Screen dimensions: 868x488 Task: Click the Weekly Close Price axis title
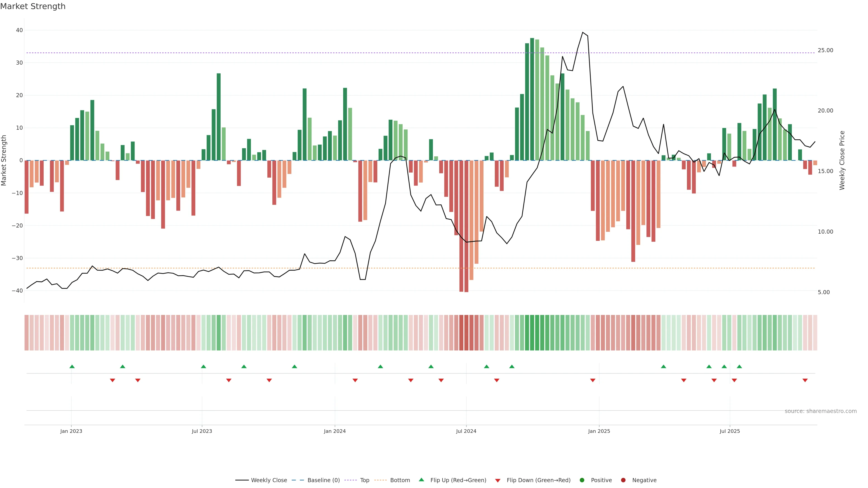point(842,160)
